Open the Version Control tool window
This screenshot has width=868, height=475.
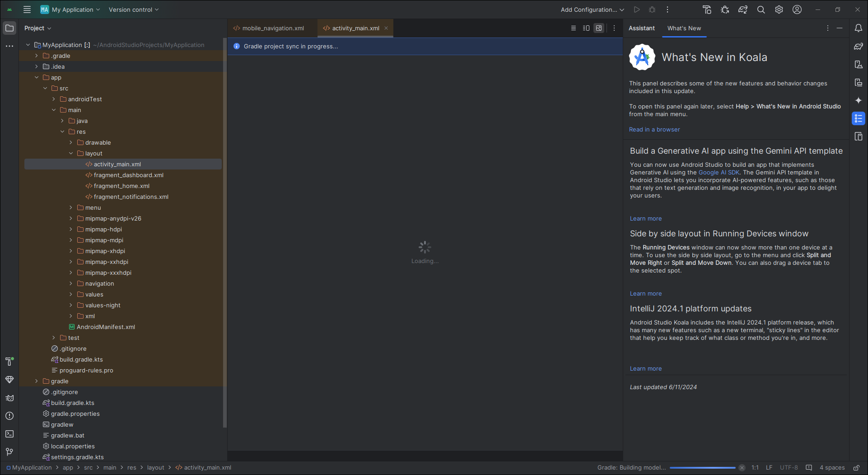coord(9,452)
